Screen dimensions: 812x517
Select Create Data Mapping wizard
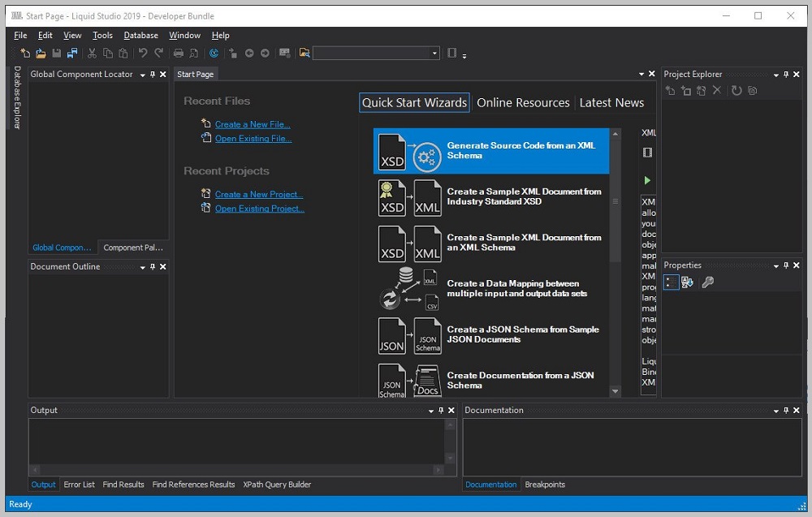coord(491,289)
